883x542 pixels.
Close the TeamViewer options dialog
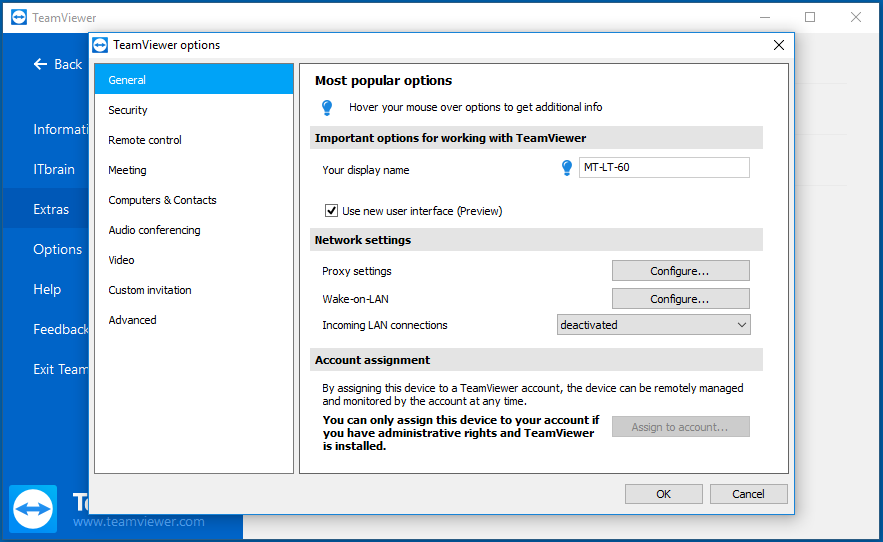[779, 45]
